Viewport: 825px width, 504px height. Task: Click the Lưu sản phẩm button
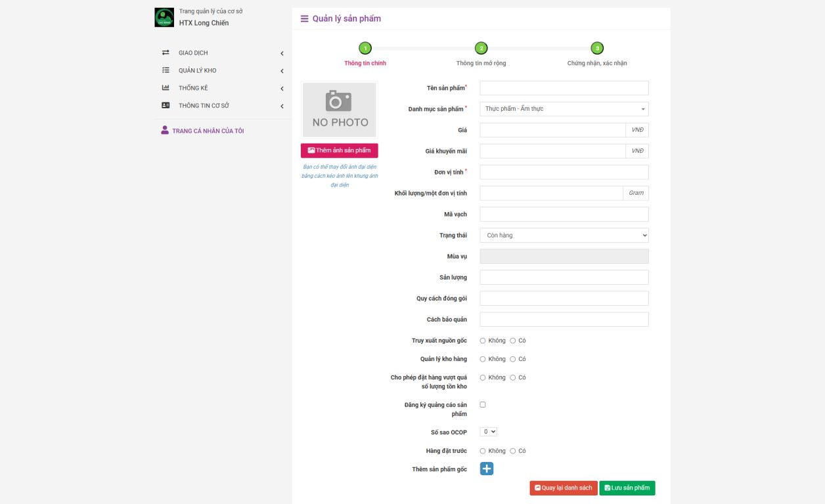[627, 488]
